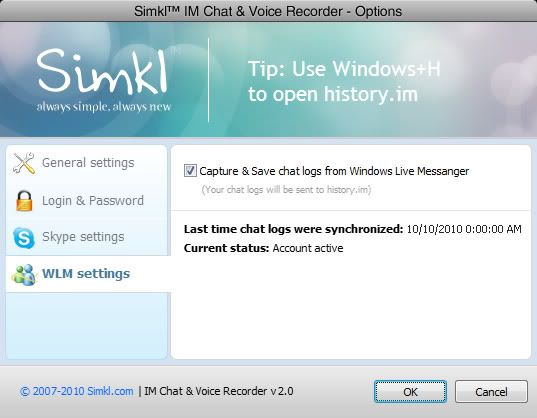Viewport: 537px width, 418px height.
Task: Click the Windows Live Messenger buddies icon
Action: (24, 275)
